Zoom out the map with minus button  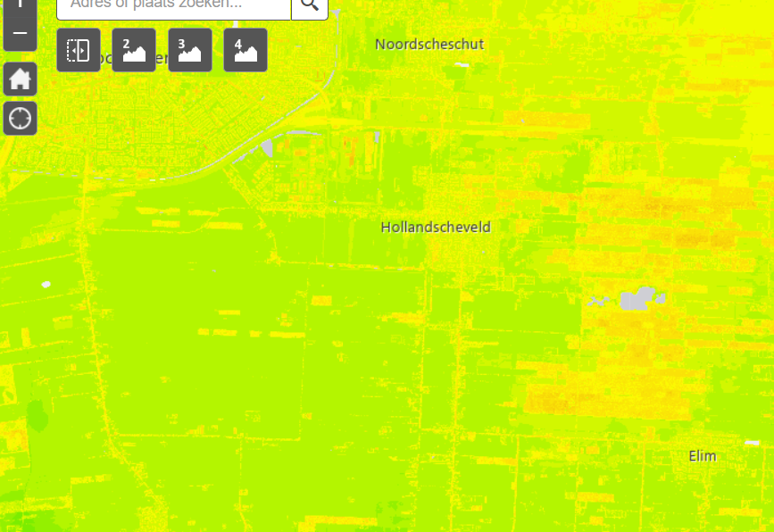pyautogui.click(x=20, y=35)
